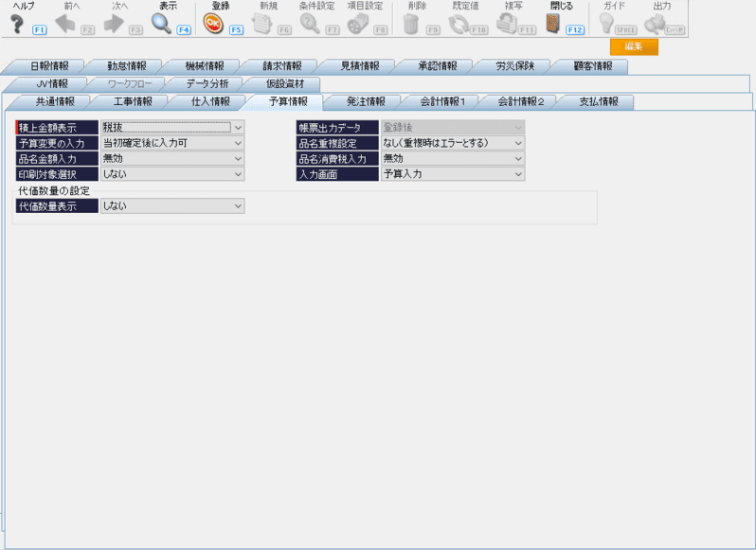Switch to the 支払情報 tab

(x=599, y=101)
